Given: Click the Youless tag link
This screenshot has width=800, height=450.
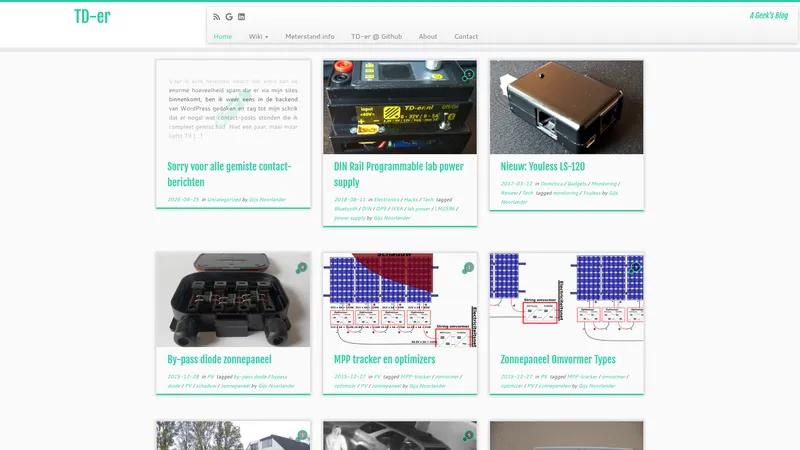Looking at the screenshot, I should pyautogui.click(x=592, y=193).
